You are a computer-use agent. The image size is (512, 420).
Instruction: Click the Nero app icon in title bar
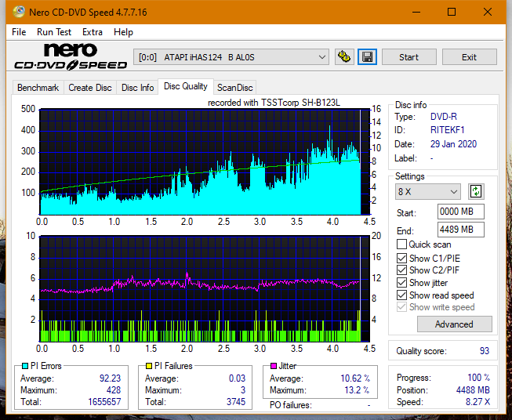(19, 12)
